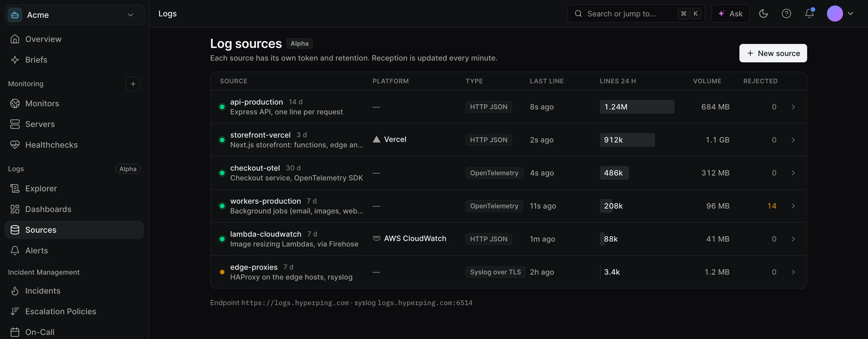868x339 pixels.
Task: Click the Sources database icon
Action: (15, 230)
